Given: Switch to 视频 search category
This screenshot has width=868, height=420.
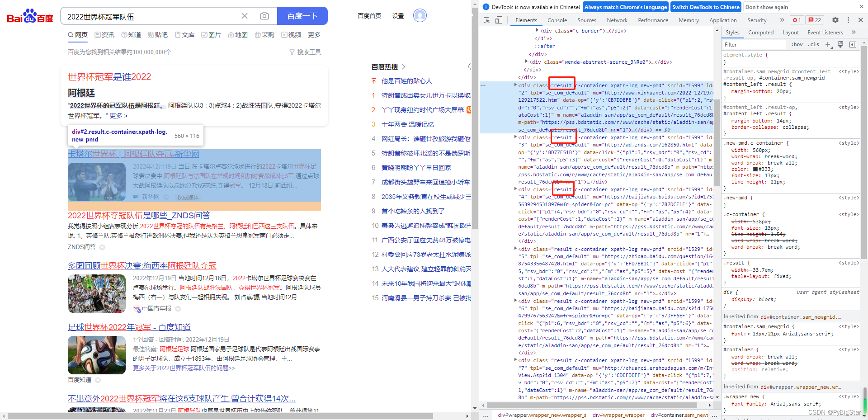Looking at the screenshot, I should tap(291, 35).
